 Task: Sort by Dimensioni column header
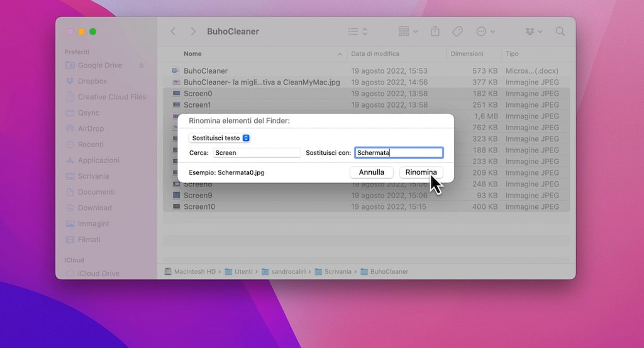coord(467,54)
